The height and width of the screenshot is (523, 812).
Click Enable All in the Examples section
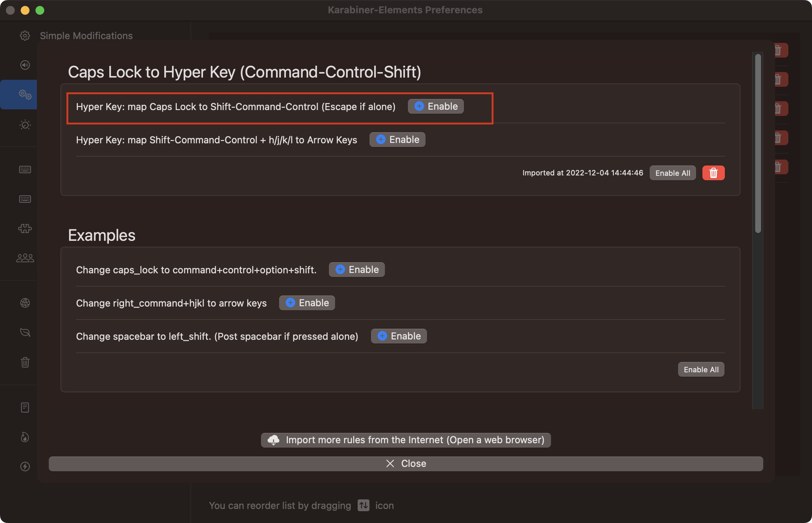701,369
